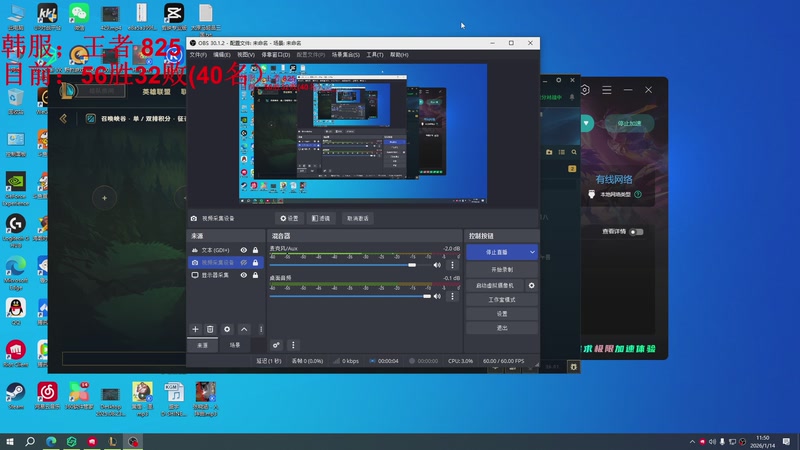This screenshot has height=450, width=800.
Task: Show hidden system tray icons chevron
Action: [692, 442]
